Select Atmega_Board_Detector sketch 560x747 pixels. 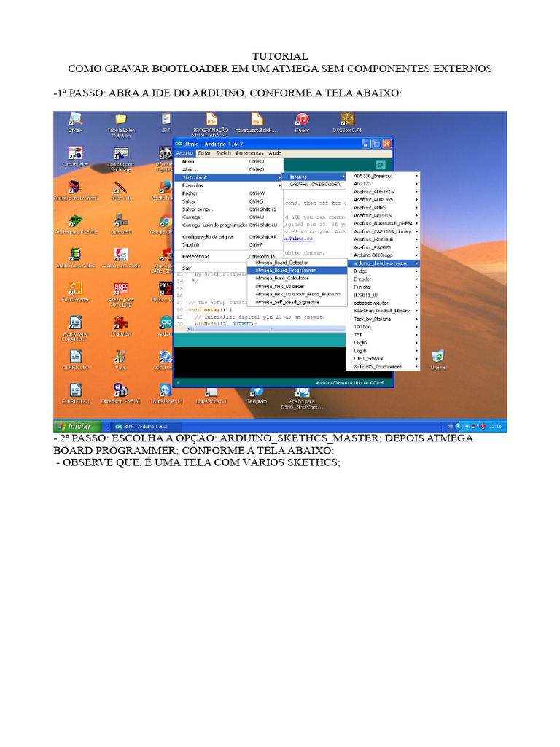coord(297,263)
